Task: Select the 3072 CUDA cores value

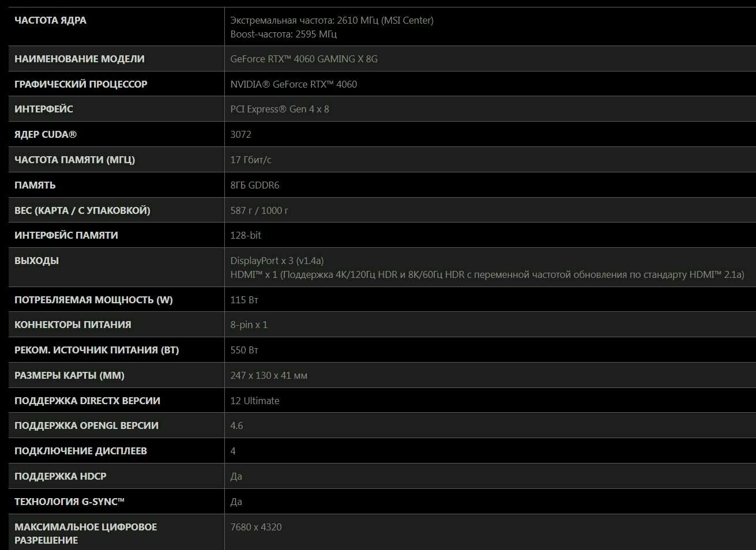Action: tap(240, 134)
